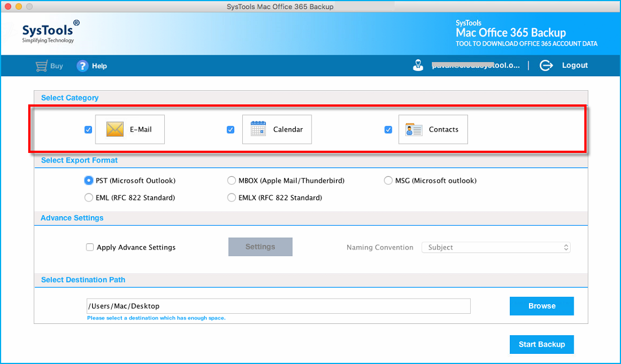Enable Apply Advance Settings checkbox
The width and height of the screenshot is (621, 364).
coord(90,247)
